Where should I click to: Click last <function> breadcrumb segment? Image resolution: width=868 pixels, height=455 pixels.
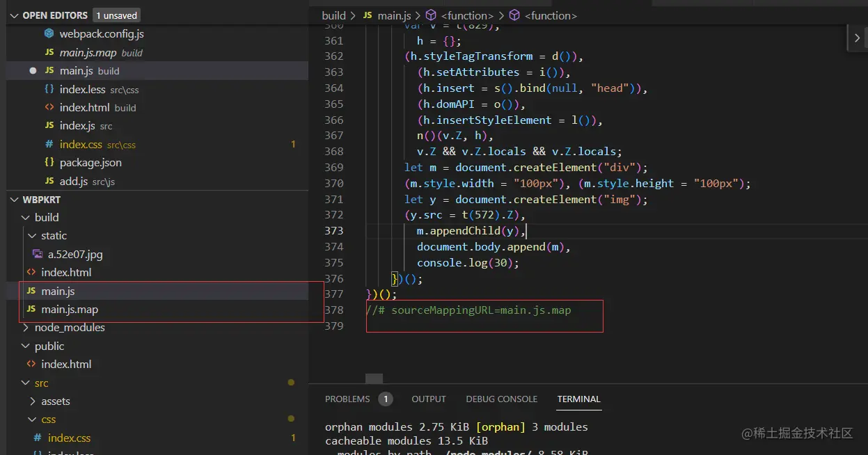click(551, 15)
